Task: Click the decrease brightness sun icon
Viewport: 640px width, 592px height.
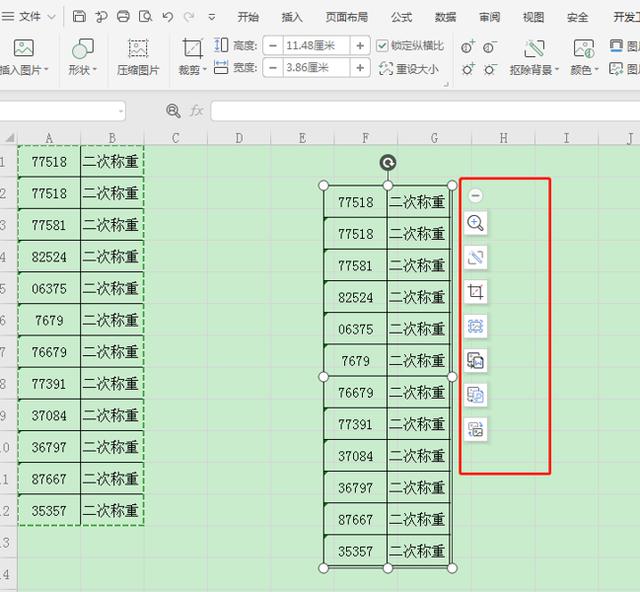Action: tap(489, 69)
